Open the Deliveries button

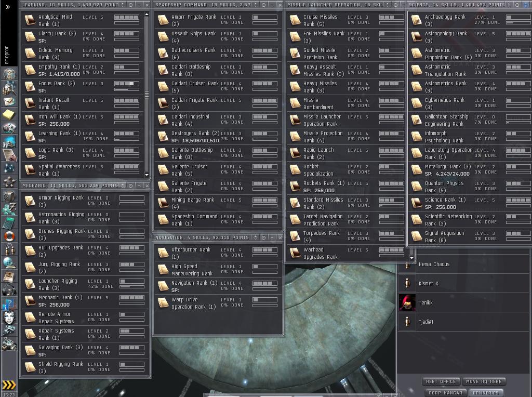(486, 393)
